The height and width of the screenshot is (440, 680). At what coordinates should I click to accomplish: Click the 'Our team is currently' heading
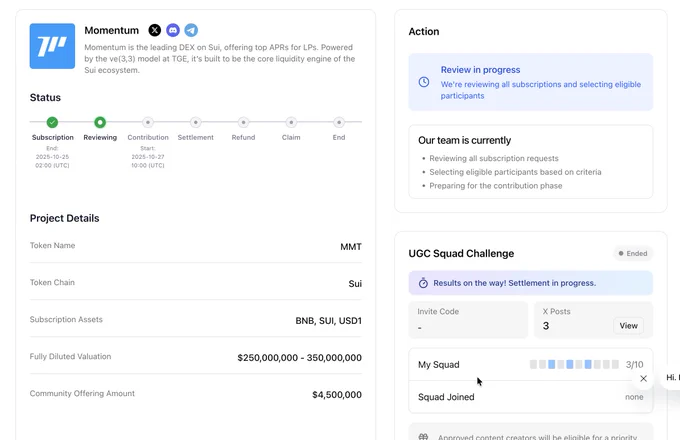pos(464,140)
